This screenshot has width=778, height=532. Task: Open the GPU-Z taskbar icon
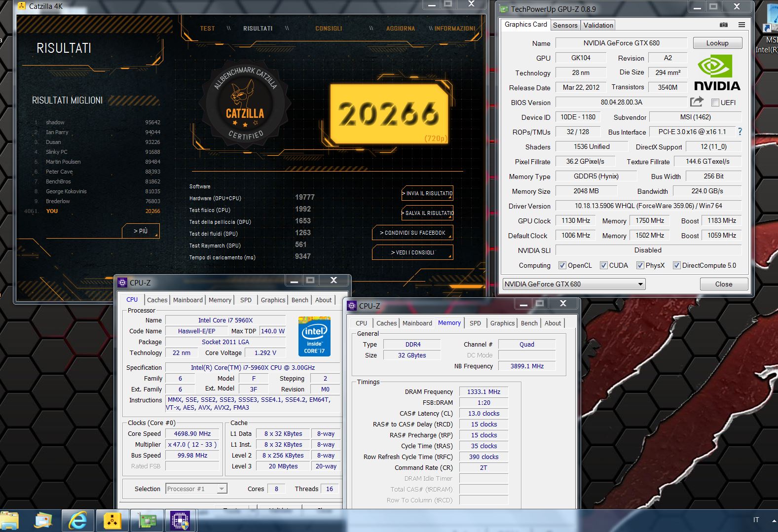147,521
